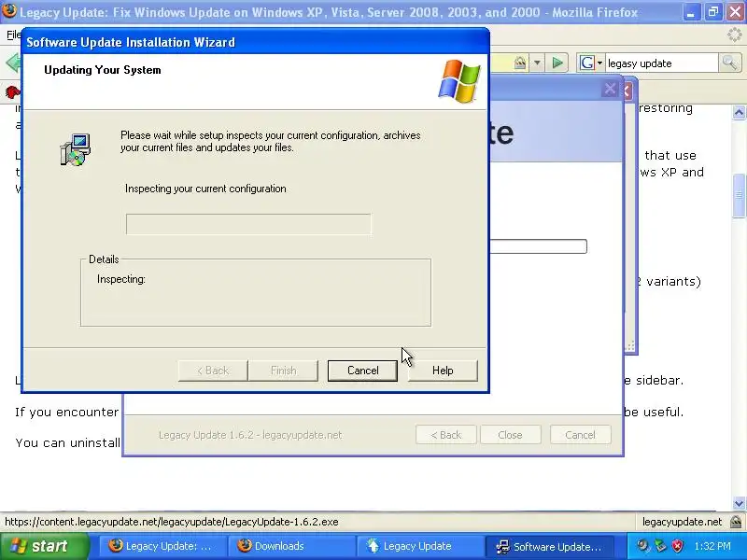Image resolution: width=747 pixels, height=560 pixels.
Task: Switch to the Software Update... taskbar button
Action: [x=550, y=546]
